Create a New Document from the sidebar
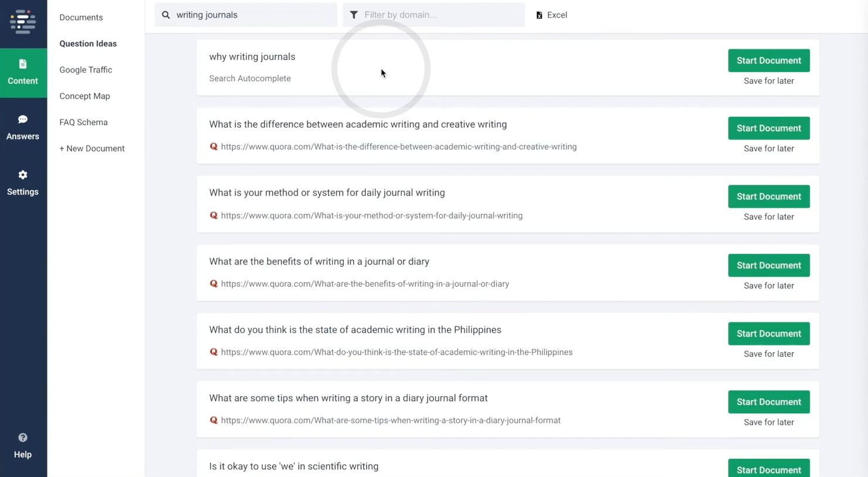 91,148
